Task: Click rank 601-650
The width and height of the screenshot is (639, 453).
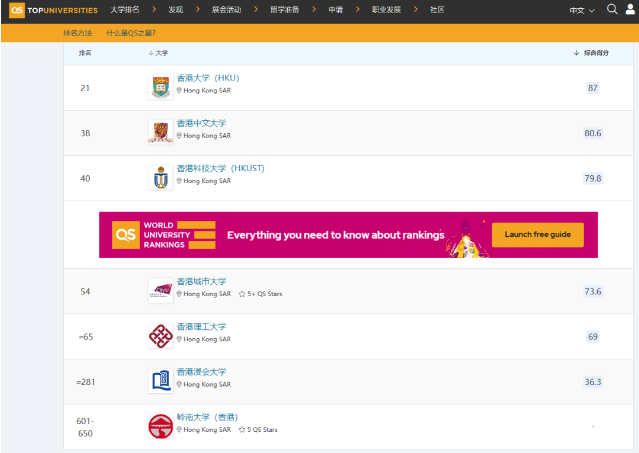Action: click(x=85, y=427)
